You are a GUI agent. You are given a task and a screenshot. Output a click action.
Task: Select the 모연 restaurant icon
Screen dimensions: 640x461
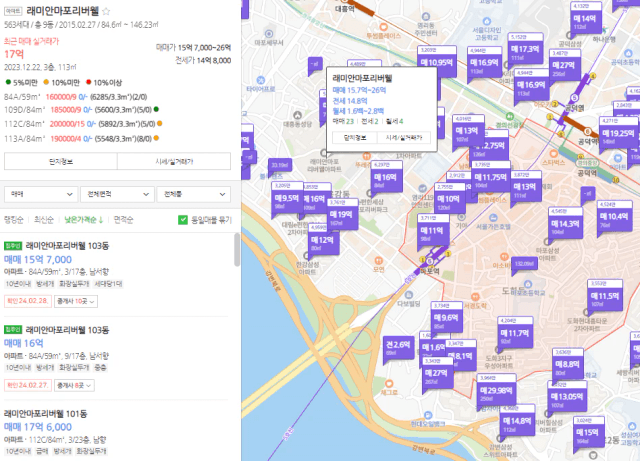click(x=378, y=261)
